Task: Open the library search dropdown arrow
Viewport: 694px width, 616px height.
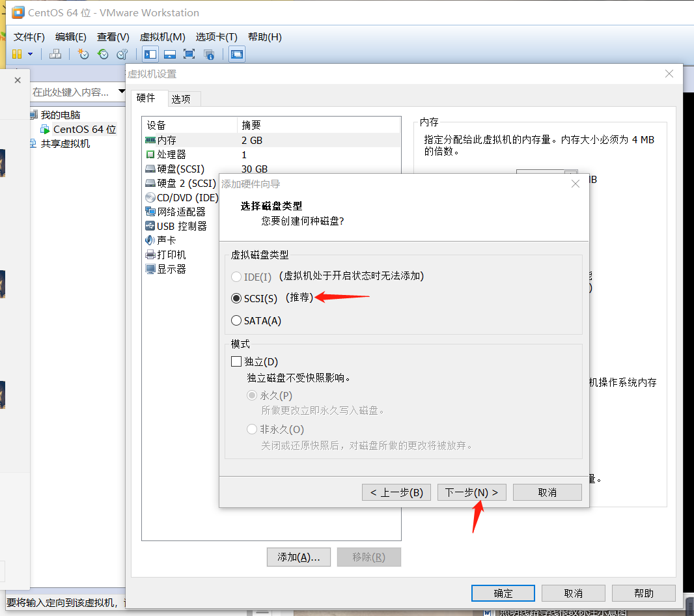Action: click(122, 91)
